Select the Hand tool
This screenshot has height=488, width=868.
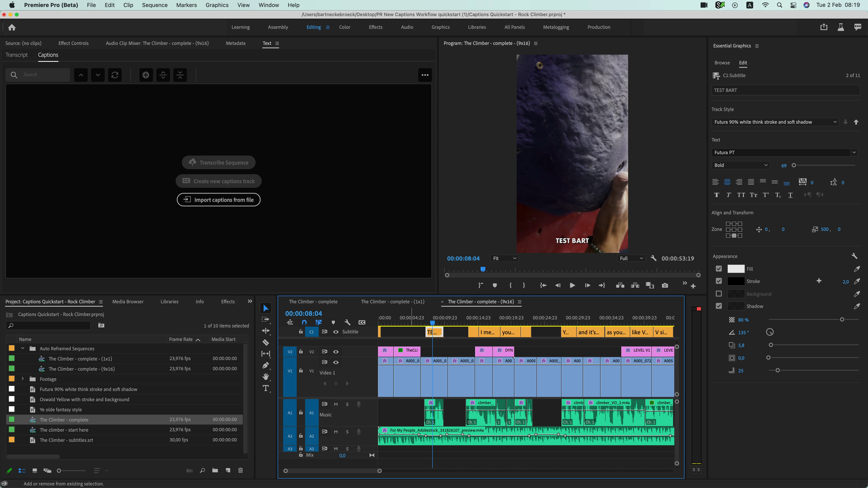point(266,377)
